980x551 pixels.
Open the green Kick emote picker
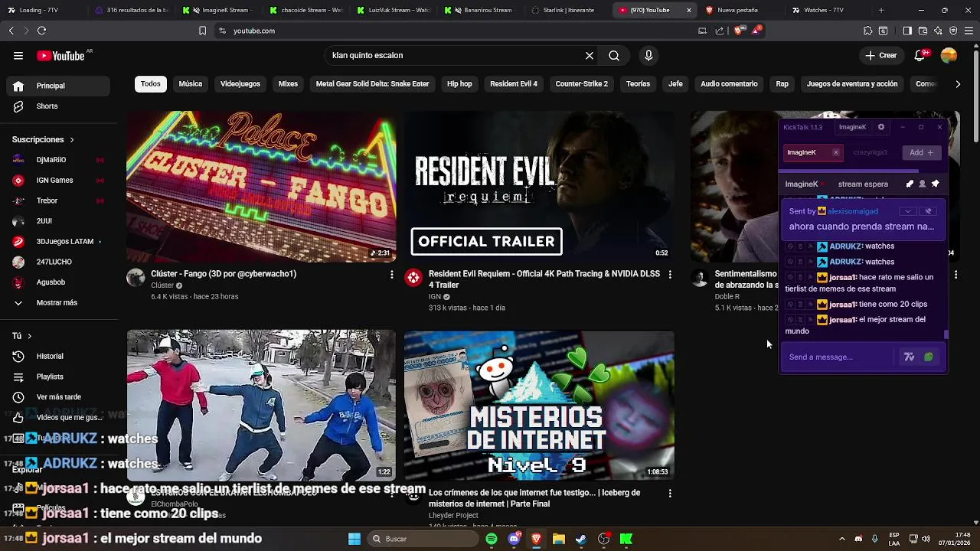click(929, 357)
